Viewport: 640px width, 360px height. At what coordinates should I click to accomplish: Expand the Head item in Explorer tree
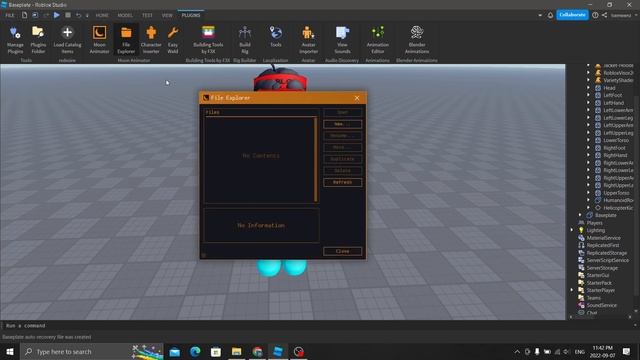(x=589, y=88)
